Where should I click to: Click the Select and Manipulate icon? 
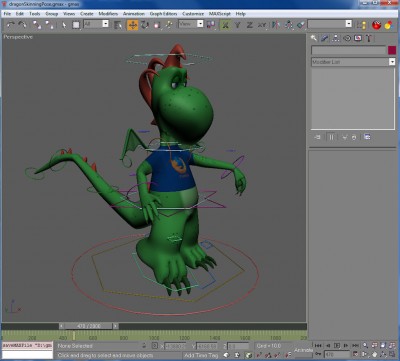point(169,25)
